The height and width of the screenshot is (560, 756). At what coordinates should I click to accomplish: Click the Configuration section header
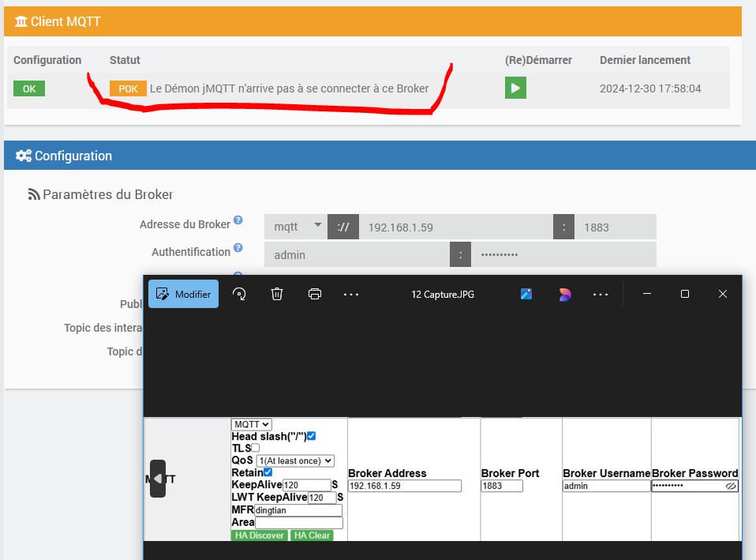point(380,156)
